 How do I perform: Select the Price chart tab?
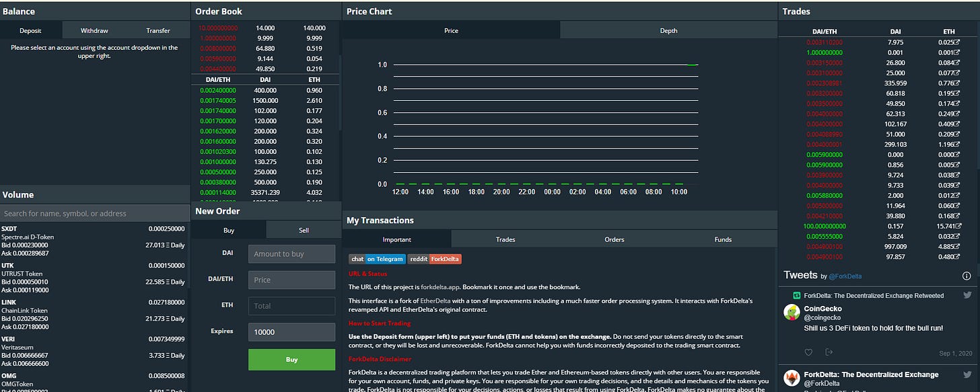451,30
